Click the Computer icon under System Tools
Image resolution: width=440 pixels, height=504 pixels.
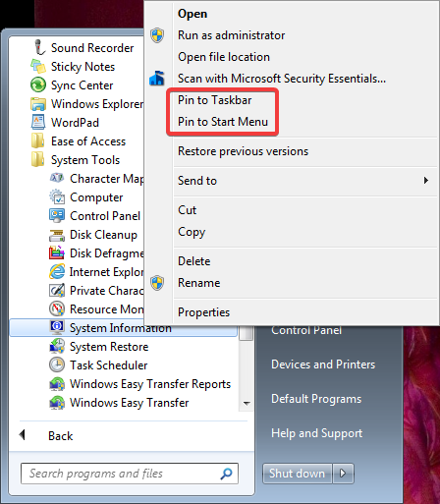tap(57, 196)
